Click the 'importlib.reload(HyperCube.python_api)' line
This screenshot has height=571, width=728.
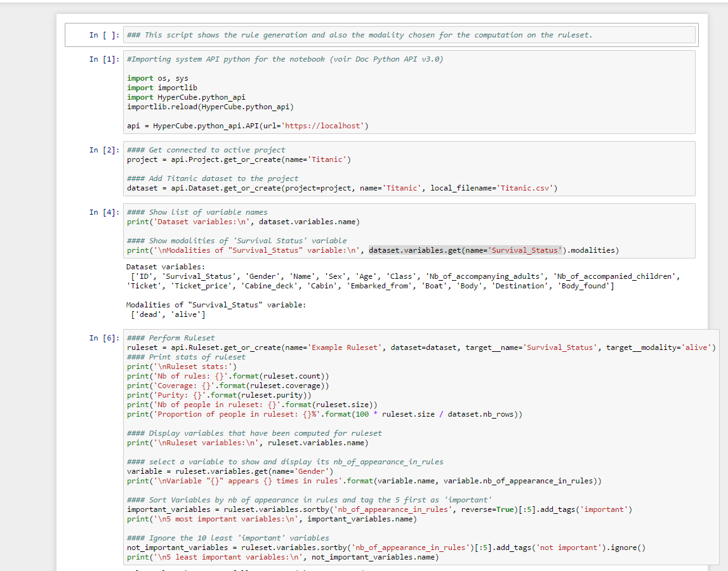tap(210, 107)
